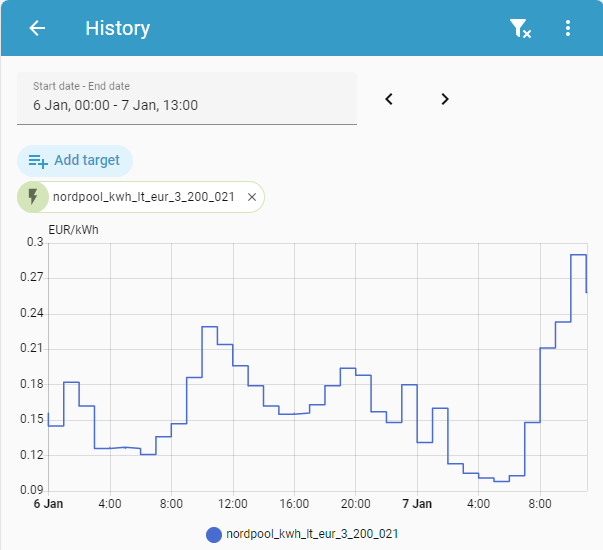Click the 6 Jan label on the time axis
This screenshot has width=603, height=550.
coord(49,503)
